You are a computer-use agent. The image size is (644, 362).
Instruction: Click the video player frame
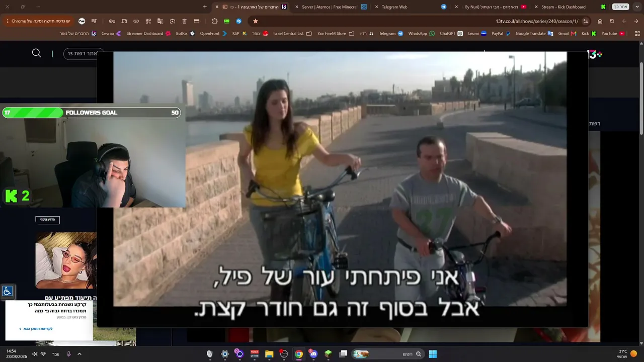pyautogui.click(x=342, y=189)
